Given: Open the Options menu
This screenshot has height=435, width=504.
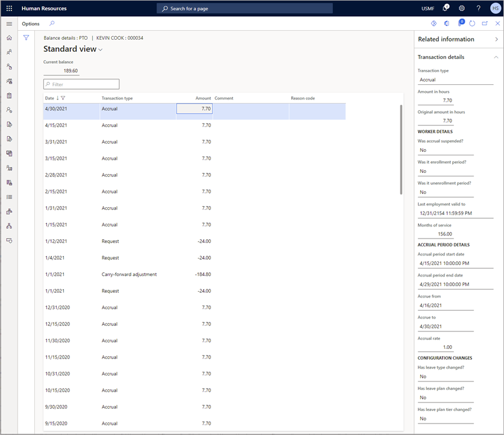Looking at the screenshot, I should tap(30, 23).
